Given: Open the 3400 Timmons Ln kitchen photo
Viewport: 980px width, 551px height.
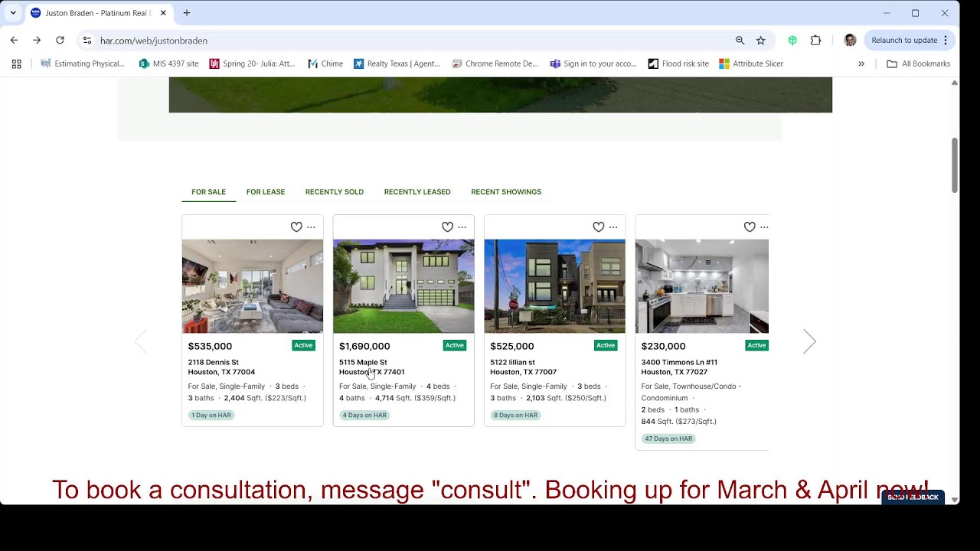Looking at the screenshot, I should [x=702, y=286].
